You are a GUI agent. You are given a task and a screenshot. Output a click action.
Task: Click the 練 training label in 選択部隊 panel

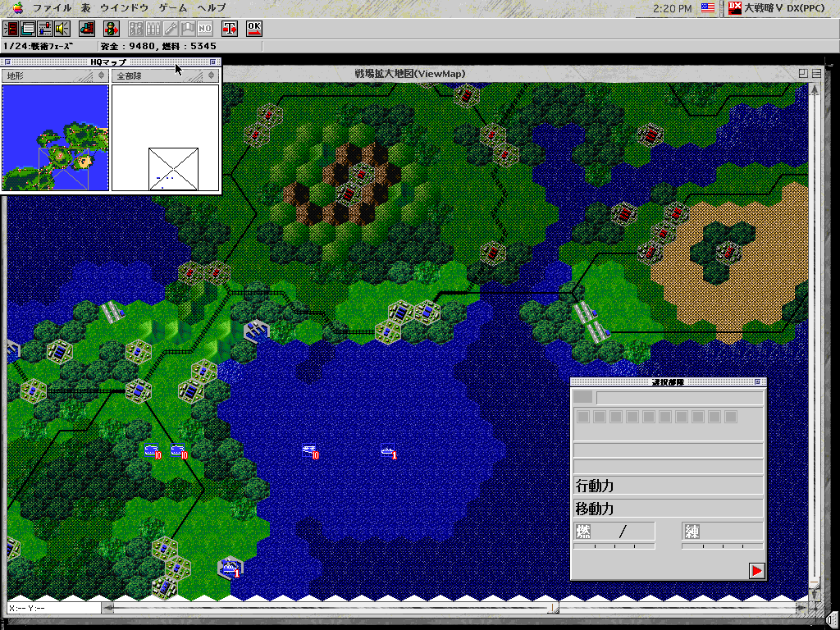[x=692, y=532]
